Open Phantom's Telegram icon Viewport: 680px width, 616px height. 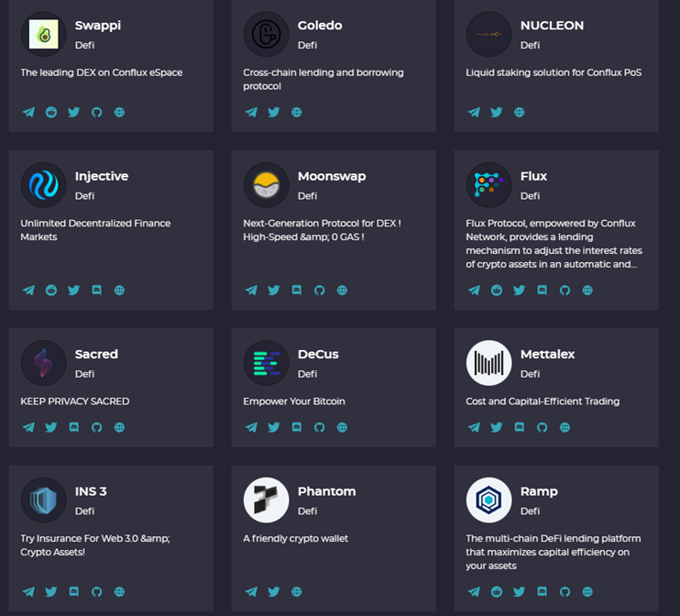click(x=251, y=591)
